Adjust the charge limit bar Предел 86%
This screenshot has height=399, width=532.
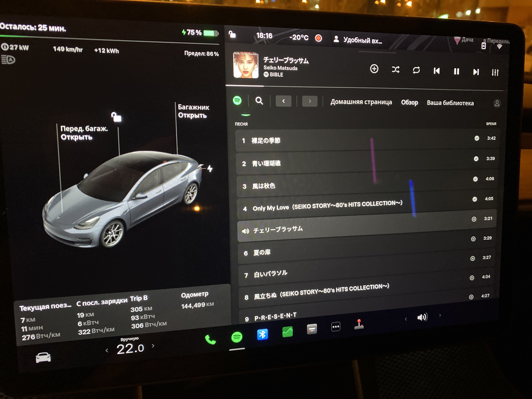click(109, 39)
